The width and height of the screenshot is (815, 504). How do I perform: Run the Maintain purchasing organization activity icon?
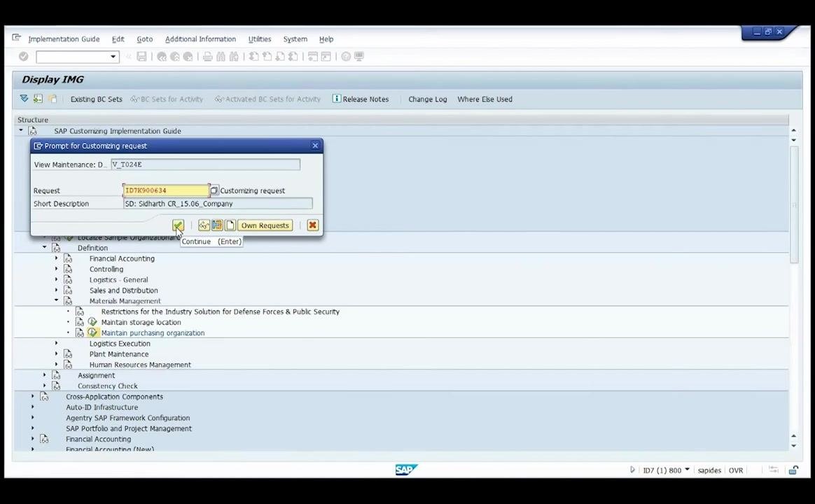click(92, 332)
